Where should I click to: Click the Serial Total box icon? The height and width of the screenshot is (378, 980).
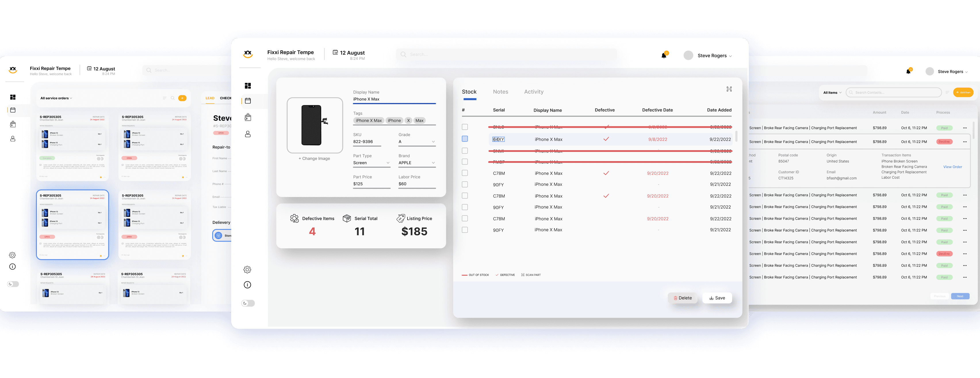(x=347, y=219)
